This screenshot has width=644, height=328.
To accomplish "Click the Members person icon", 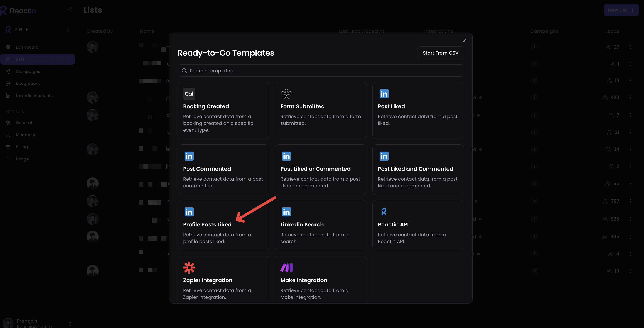I will (x=8, y=135).
